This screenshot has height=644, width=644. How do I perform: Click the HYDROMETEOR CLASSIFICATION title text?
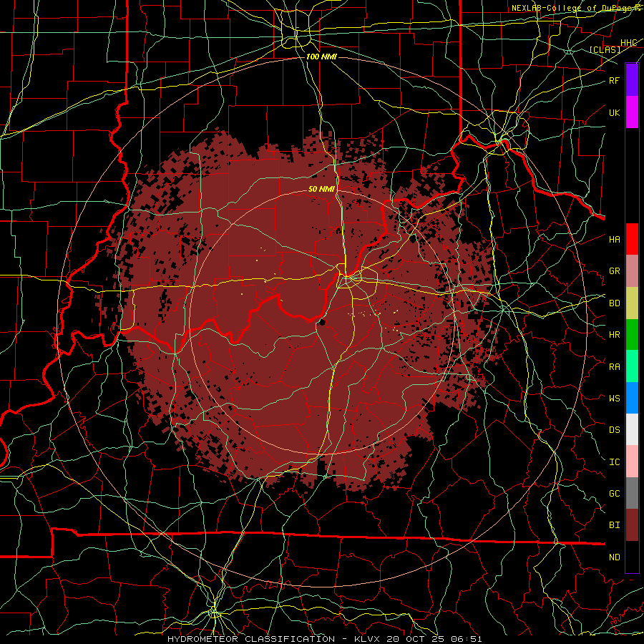pos(251,639)
